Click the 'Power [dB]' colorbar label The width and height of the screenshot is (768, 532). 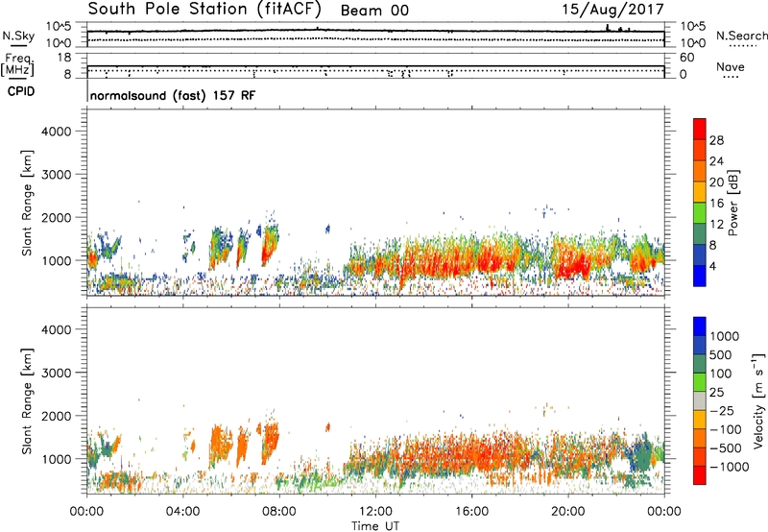[732, 203]
